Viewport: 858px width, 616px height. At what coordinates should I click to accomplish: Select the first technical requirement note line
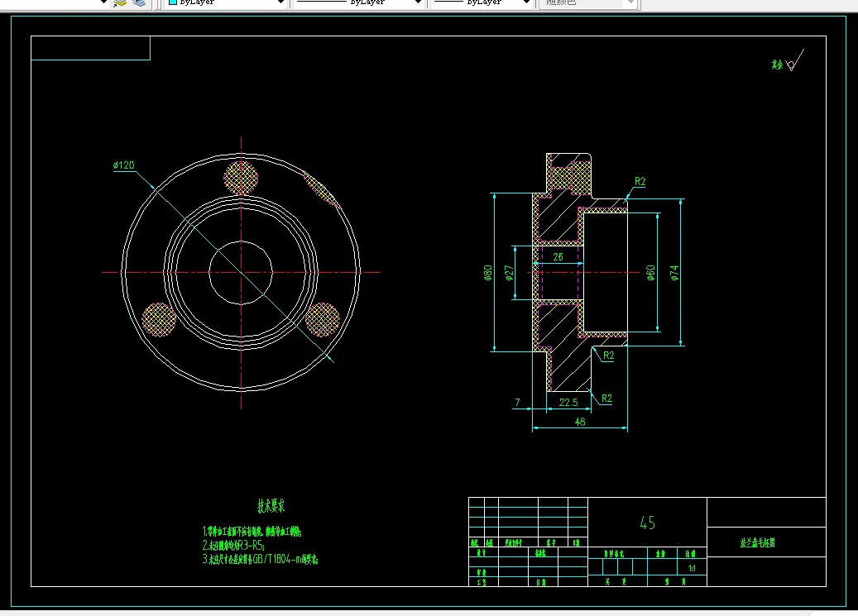point(252,531)
